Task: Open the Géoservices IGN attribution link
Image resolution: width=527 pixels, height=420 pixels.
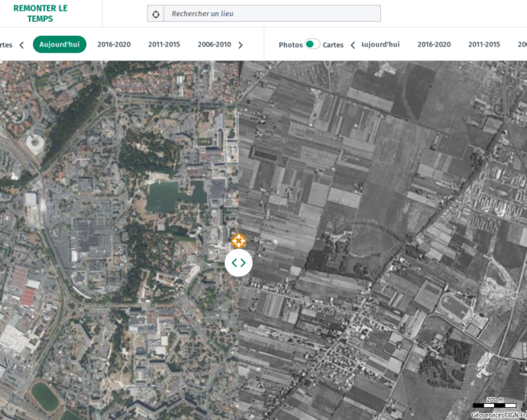Action: (498, 415)
